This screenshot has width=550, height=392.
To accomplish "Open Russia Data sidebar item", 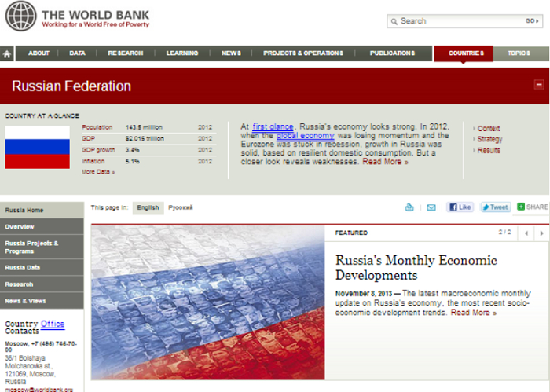I will 42,268.
